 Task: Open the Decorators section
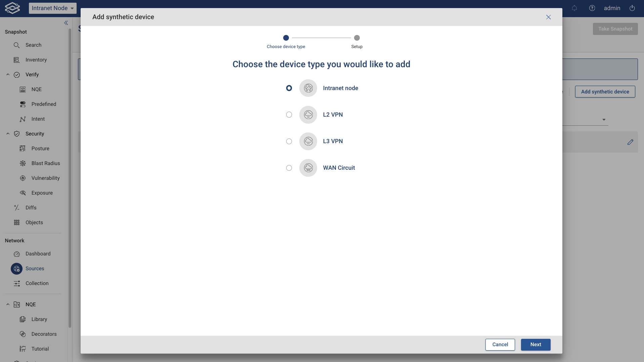[x=44, y=334]
